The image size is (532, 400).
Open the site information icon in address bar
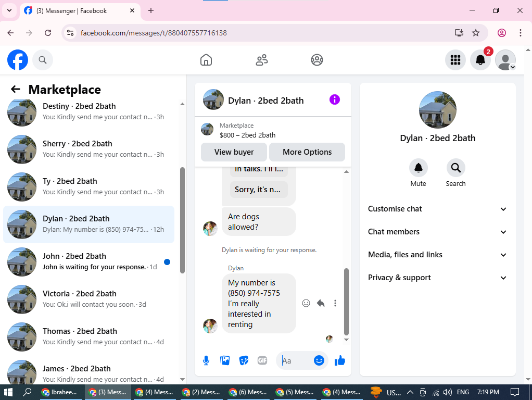[x=70, y=33]
